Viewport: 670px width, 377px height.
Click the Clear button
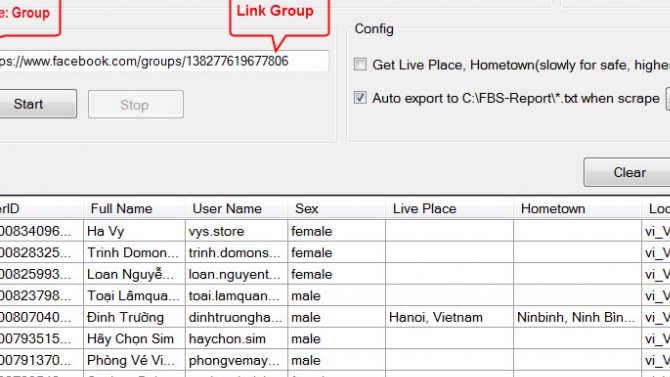tap(627, 172)
